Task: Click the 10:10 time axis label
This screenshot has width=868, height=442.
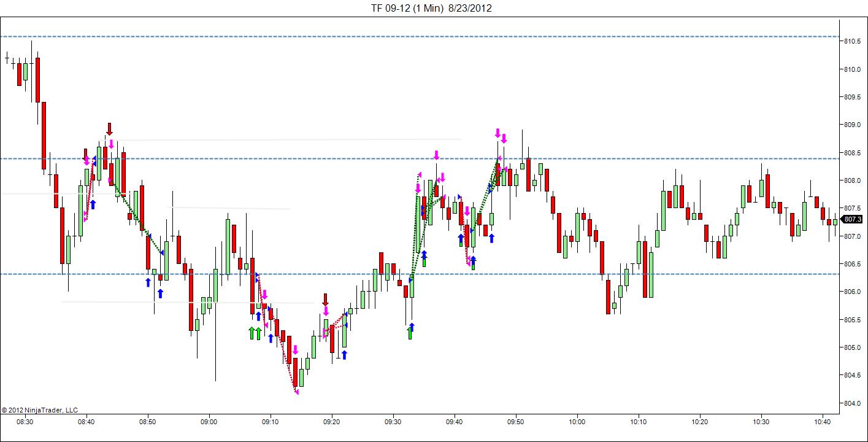Action: [x=638, y=422]
